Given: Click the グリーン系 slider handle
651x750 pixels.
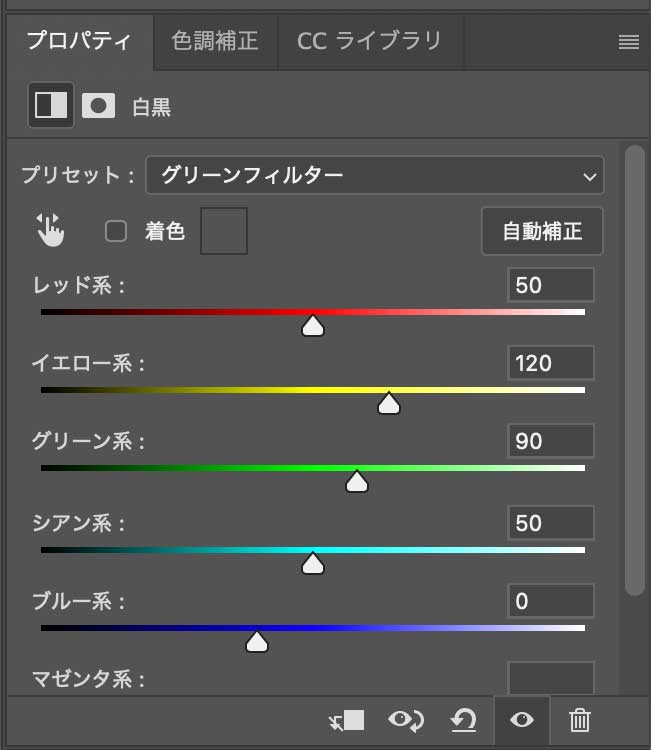Looking at the screenshot, I should click(357, 482).
